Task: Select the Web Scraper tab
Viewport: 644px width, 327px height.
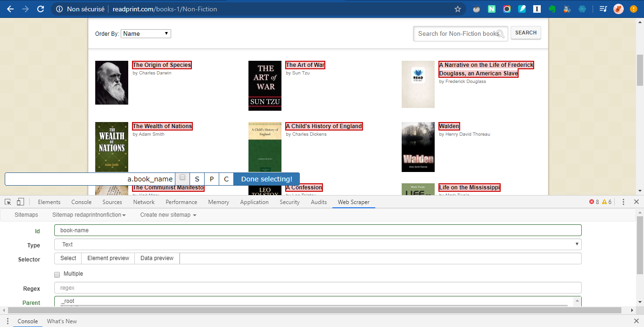Action: 354,202
